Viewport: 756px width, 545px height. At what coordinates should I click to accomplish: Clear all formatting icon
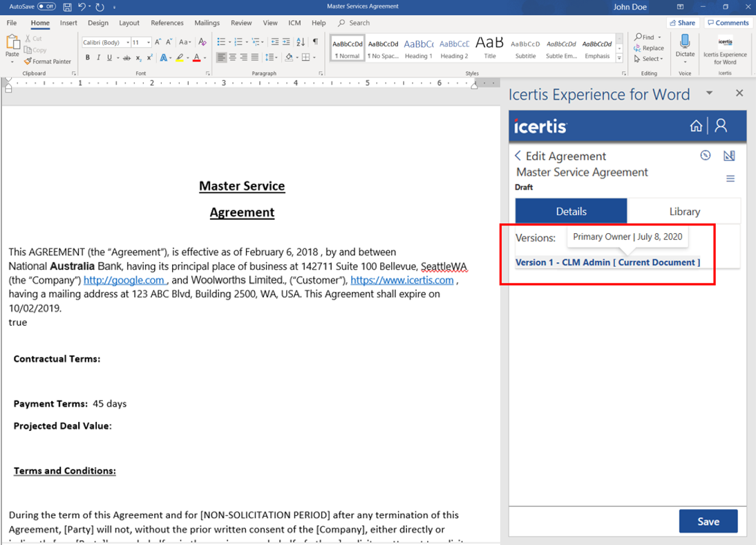202,42
